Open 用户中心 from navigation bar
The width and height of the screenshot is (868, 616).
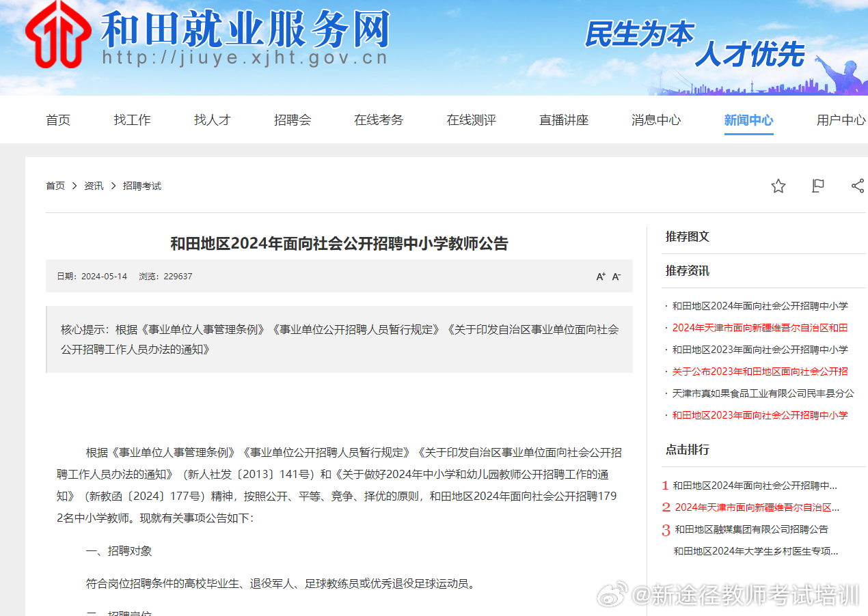pos(841,120)
